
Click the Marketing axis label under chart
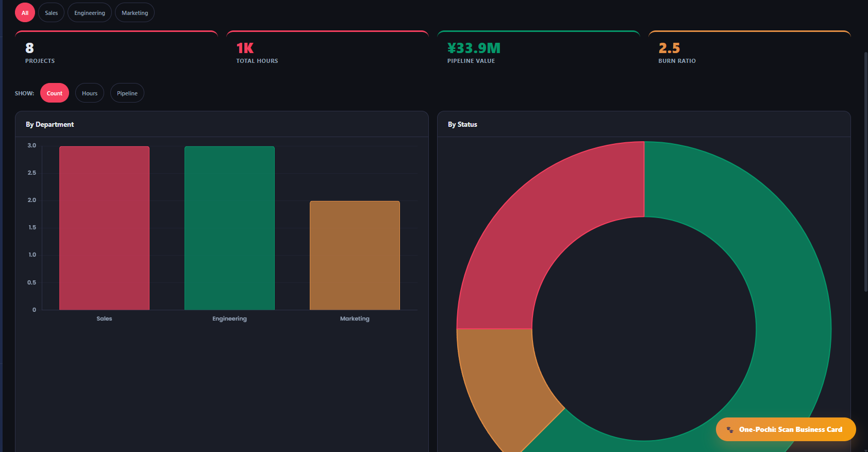pos(355,319)
